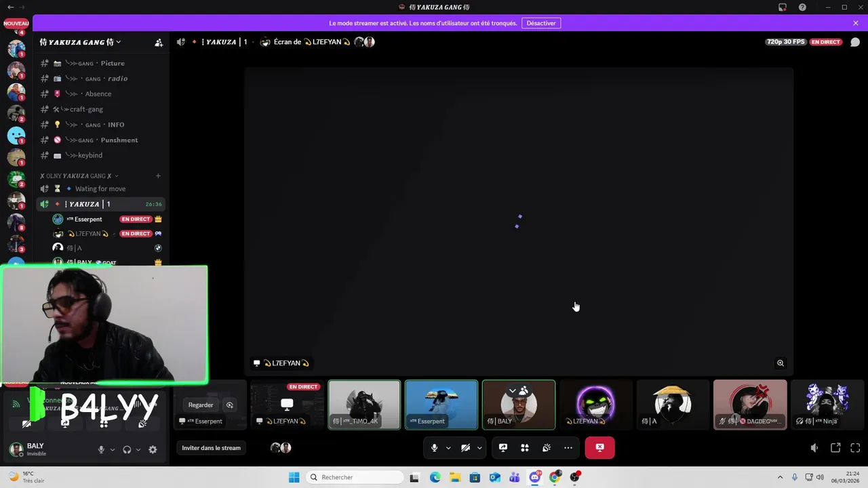This screenshot has height=488, width=868.
Task: Launch Microsoft Edge from taskbar
Action: 435,477
